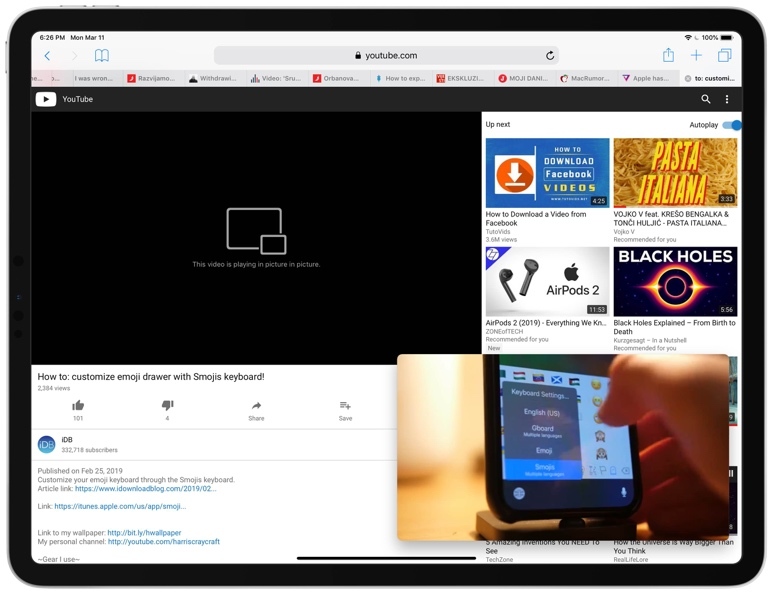Add a new Safari tab
Viewport: 773px width, 595px height.
tap(696, 56)
